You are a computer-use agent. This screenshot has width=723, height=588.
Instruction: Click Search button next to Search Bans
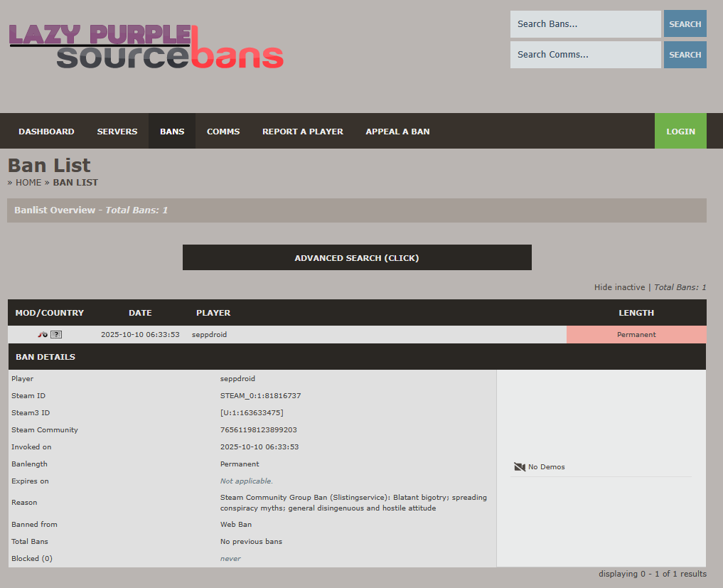tap(685, 24)
